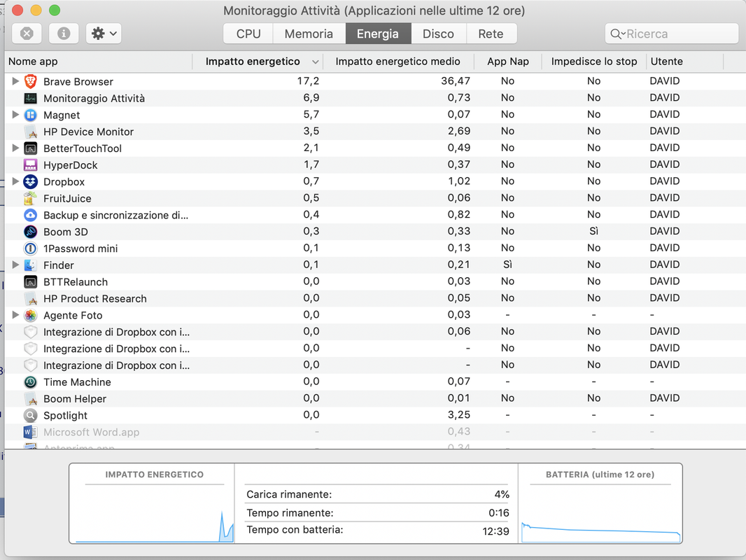Expand the Agente Foto disclosure triangle

click(15, 315)
